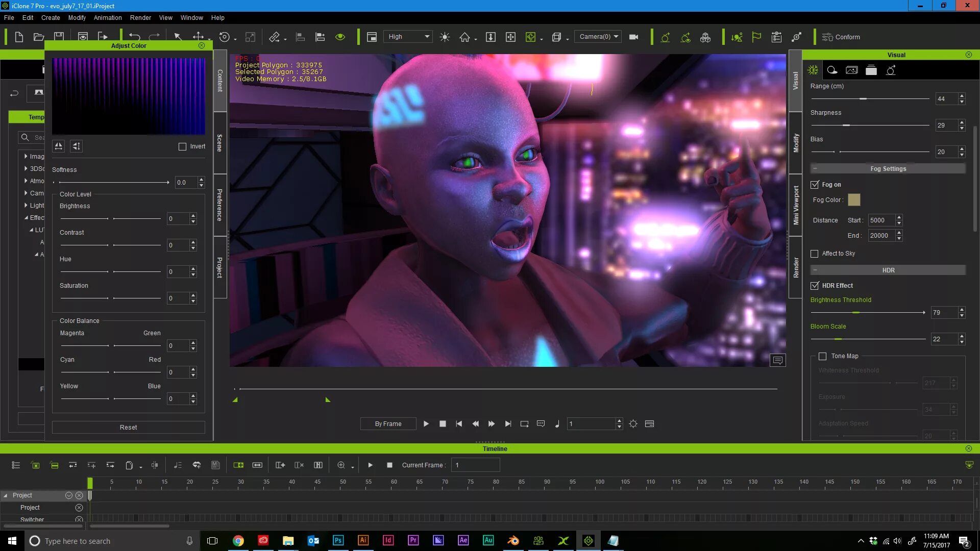This screenshot has height=551, width=980.
Task: Click the Render menu in menu bar
Action: [139, 17]
